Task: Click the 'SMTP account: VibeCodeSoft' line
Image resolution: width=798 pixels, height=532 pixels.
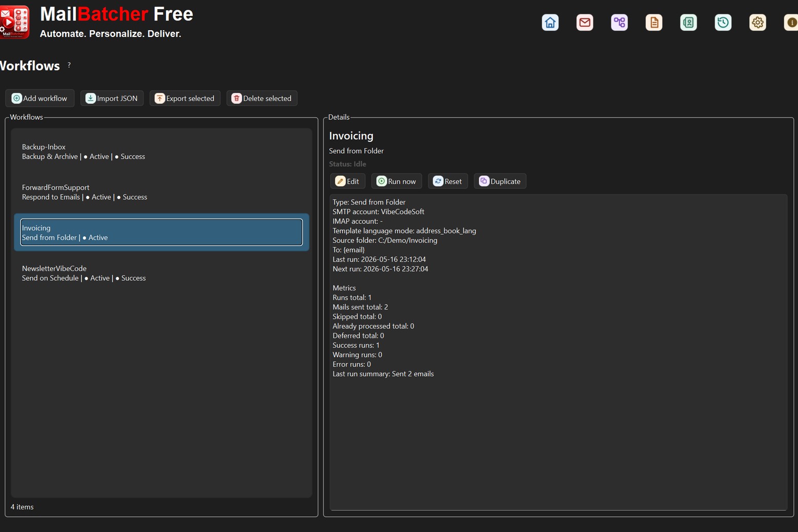Action: pos(378,212)
